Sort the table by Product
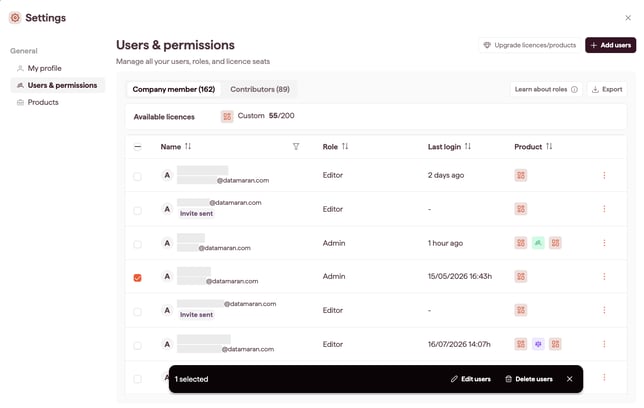This screenshot has height=408, width=644. (549, 146)
